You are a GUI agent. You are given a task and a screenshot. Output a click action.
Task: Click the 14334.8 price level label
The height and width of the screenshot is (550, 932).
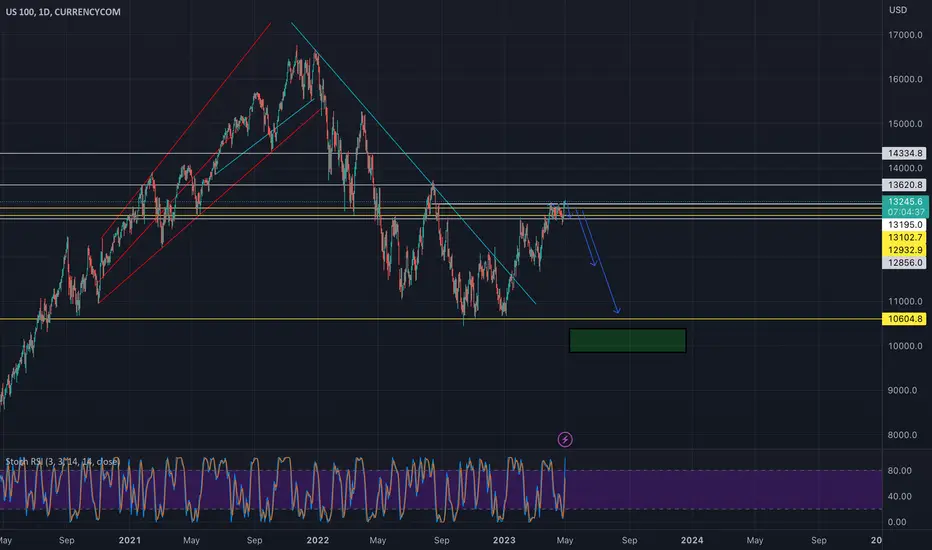pos(905,153)
